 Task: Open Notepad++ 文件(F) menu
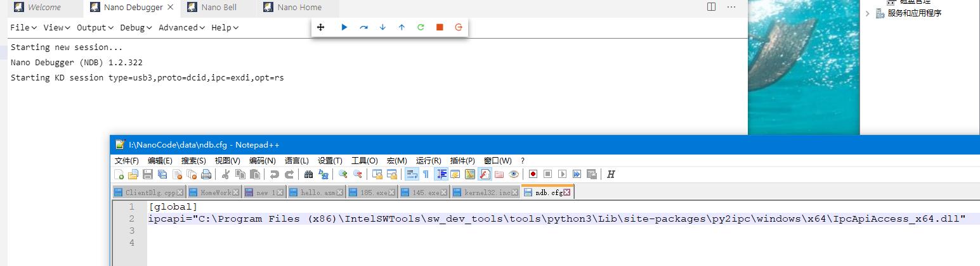[x=127, y=160]
